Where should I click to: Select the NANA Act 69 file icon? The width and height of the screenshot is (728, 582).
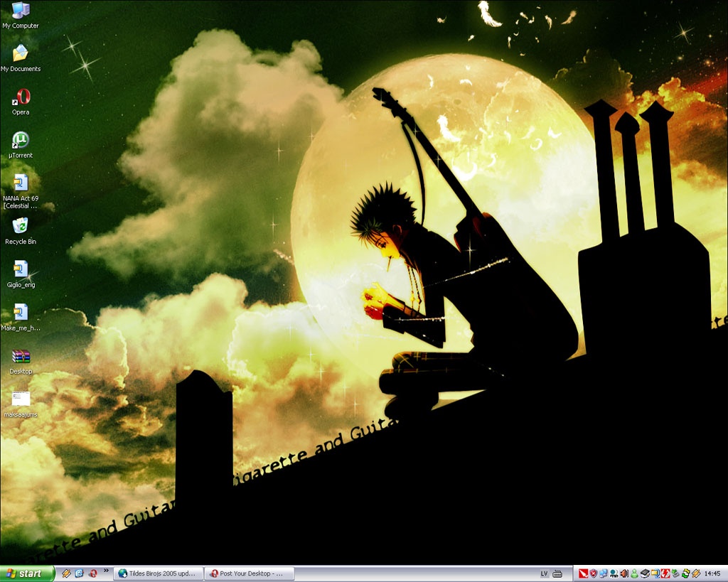click(x=21, y=191)
